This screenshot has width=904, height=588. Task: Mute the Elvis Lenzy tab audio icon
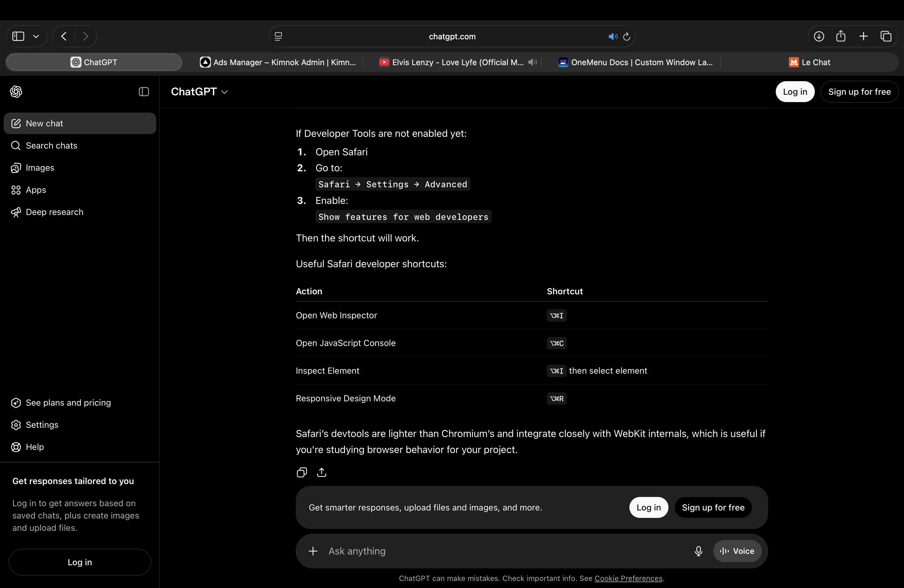[533, 62]
